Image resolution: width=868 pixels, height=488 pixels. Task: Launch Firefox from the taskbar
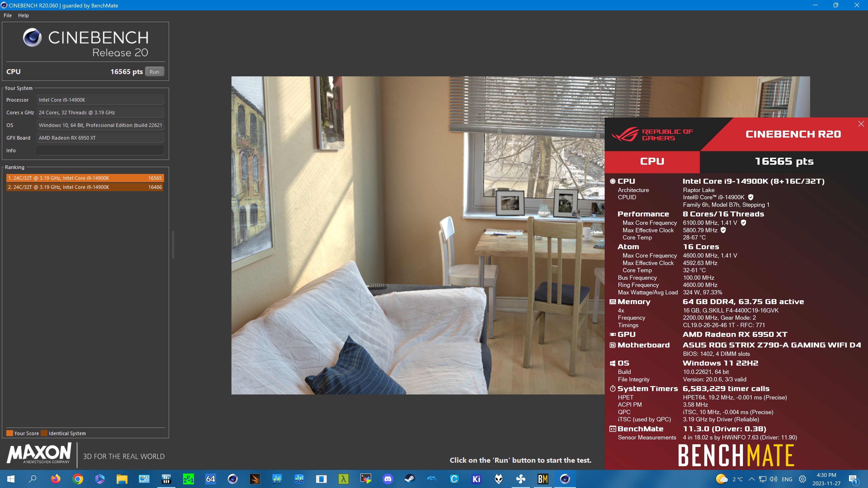click(x=56, y=479)
